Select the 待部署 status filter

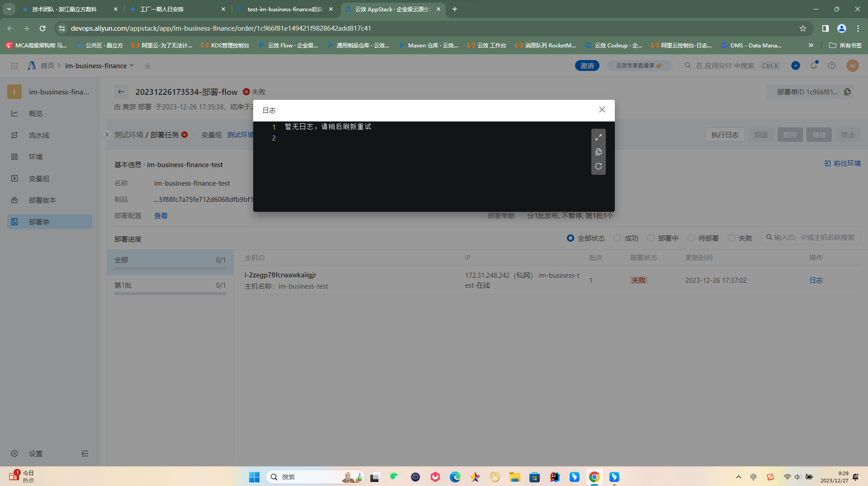[x=691, y=238]
